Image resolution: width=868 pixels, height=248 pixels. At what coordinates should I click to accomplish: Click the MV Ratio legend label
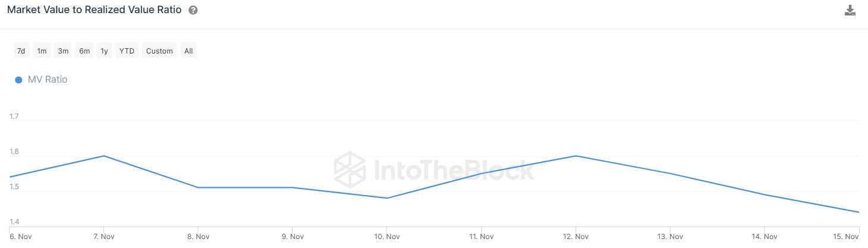tap(48, 80)
